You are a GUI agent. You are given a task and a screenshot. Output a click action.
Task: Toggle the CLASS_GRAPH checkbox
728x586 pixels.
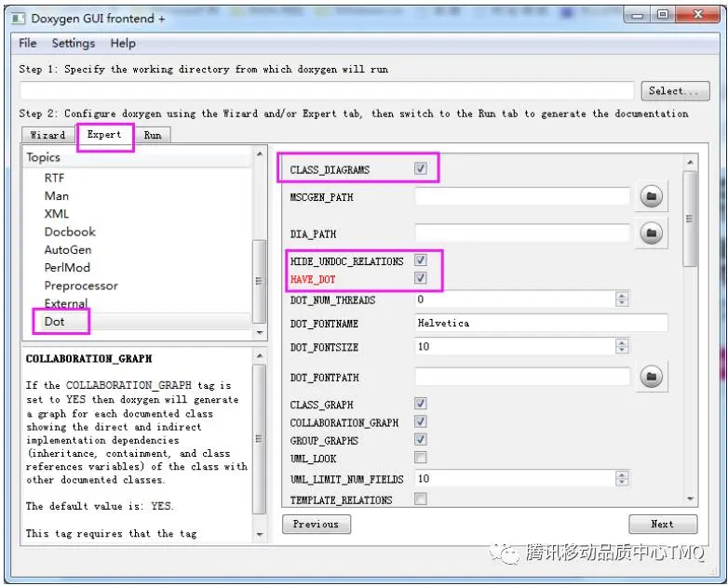coord(421,403)
